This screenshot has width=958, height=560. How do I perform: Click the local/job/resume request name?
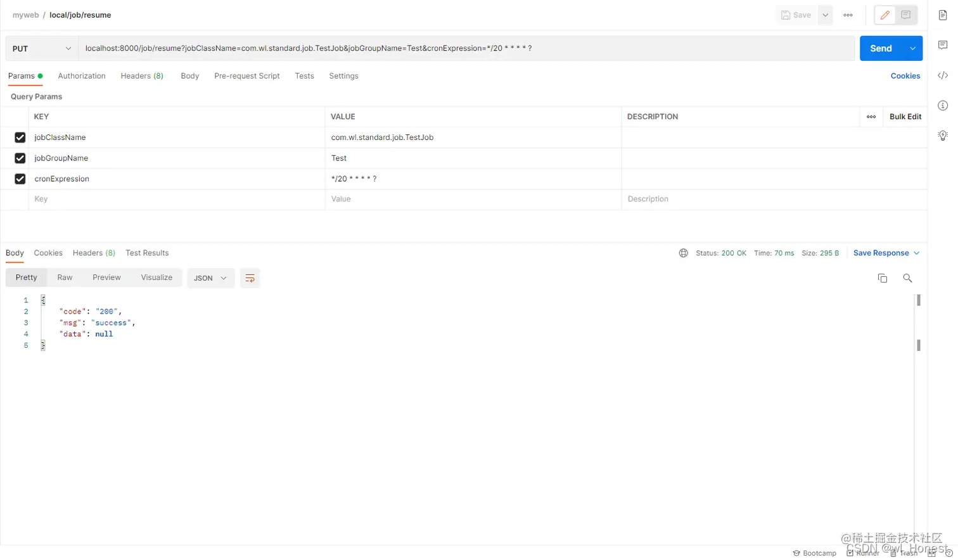click(80, 15)
